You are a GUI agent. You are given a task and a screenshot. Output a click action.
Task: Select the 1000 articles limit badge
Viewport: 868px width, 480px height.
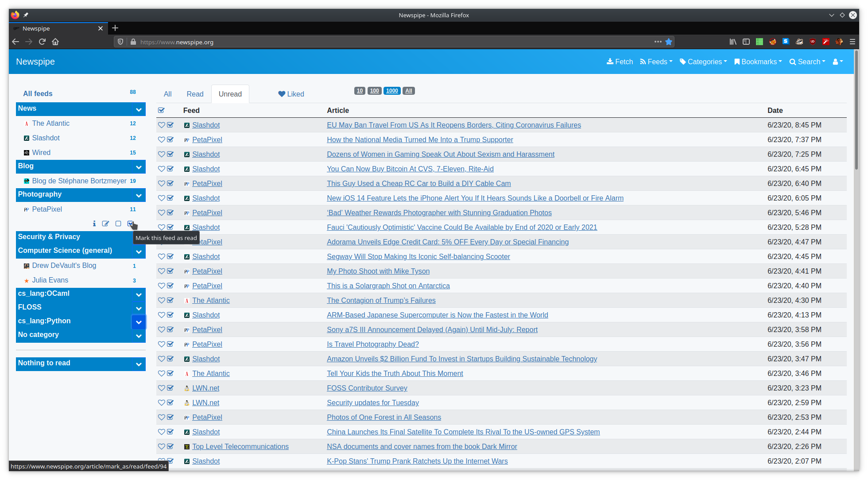(x=392, y=91)
